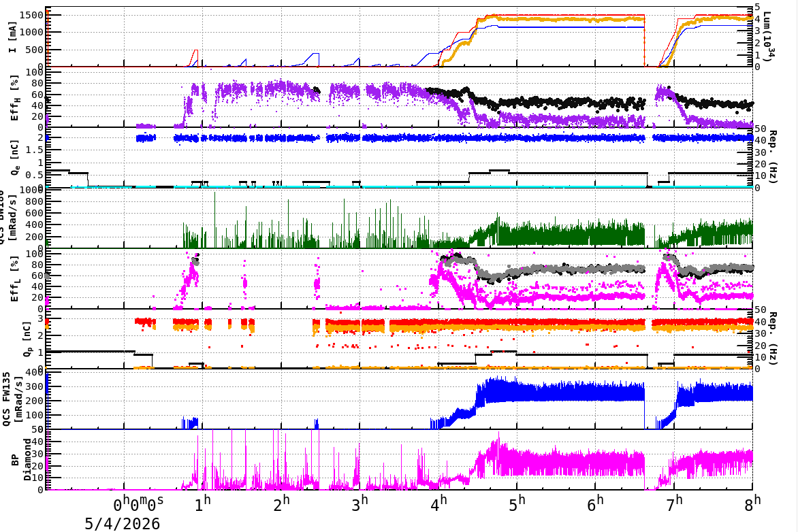
Task: Click the 1500 tick on I [mA] axis
Action: click(31, 15)
